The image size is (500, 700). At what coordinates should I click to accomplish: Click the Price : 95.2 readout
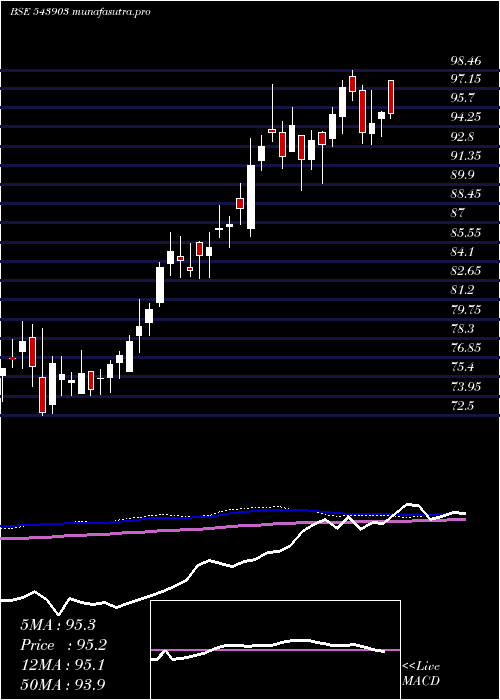pos(64,645)
